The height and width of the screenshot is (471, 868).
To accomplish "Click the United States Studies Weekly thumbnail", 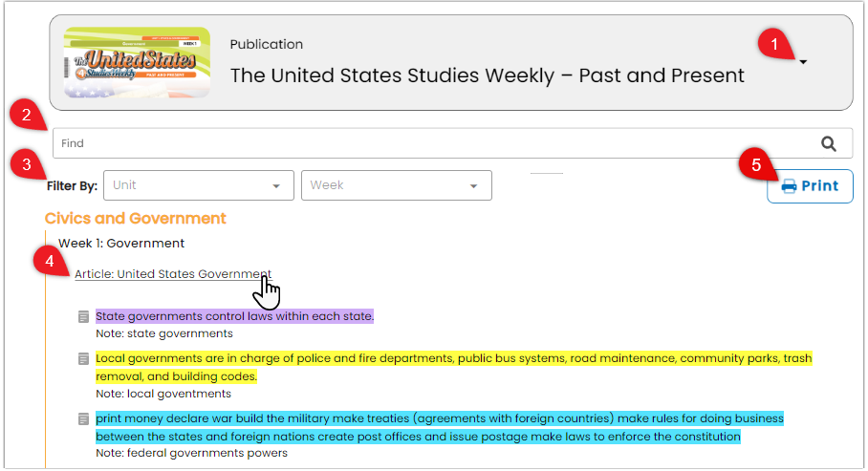I will pyautogui.click(x=137, y=62).
